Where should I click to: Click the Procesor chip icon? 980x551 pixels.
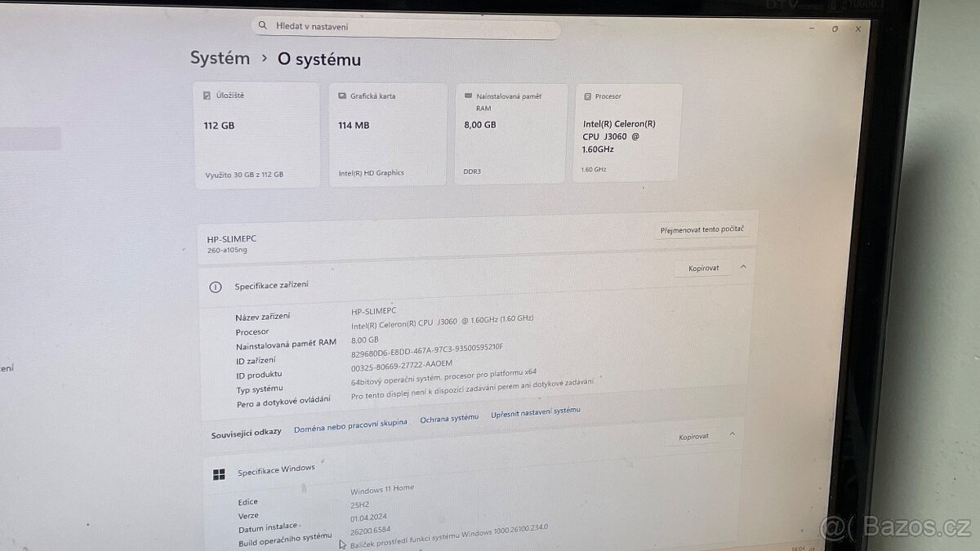587,96
